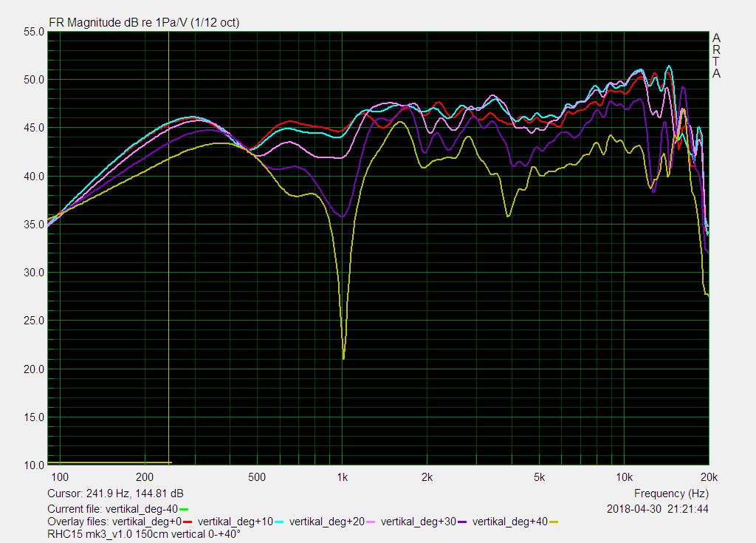Click the 200 Hz frequency axis label
The image size is (756, 543).
click(x=145, y=477)
